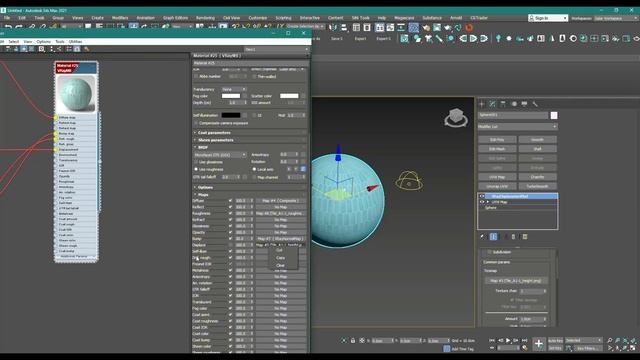Click the Unwrap UVW modifier button
640x360 pixels.
pos(497,186)
